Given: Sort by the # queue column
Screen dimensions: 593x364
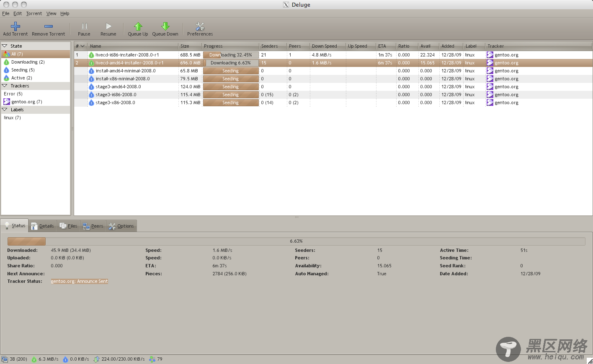Looking at the screenshot, I should pos(80,46).
